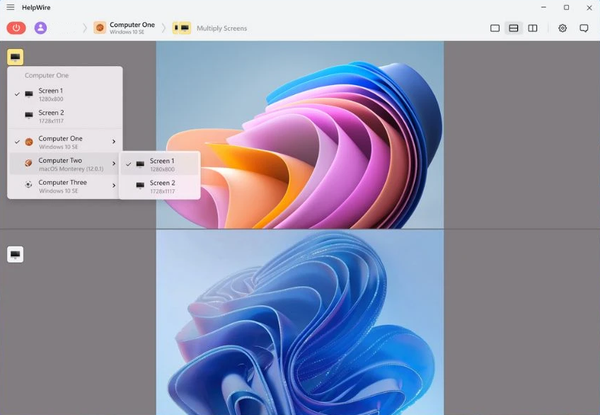Select Screen 1 1280x800 under Computer One
The width and height of the screenshot is (600, 415).
point(65,94)
